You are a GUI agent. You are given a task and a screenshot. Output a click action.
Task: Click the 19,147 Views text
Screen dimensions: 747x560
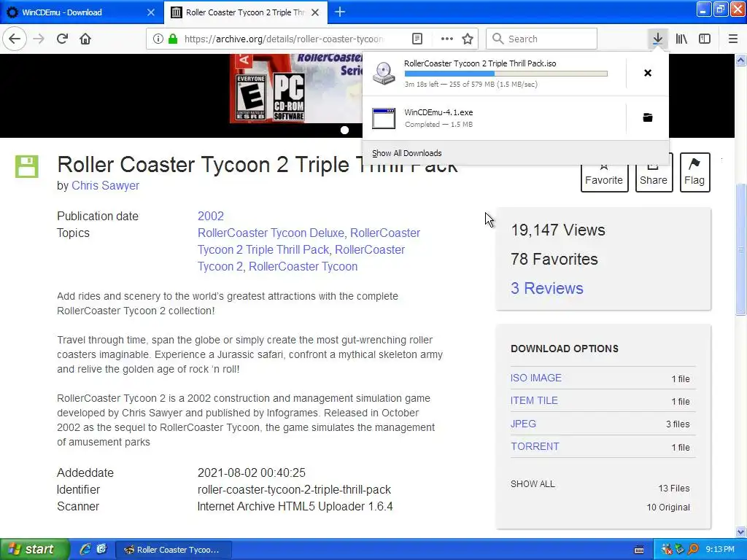click(558, 230)
